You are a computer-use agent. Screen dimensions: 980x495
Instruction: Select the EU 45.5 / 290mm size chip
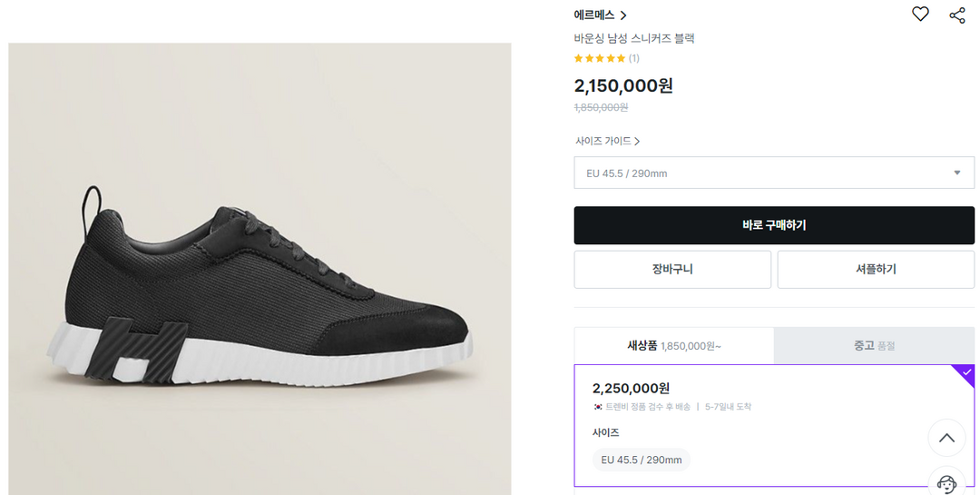(641, 460)
